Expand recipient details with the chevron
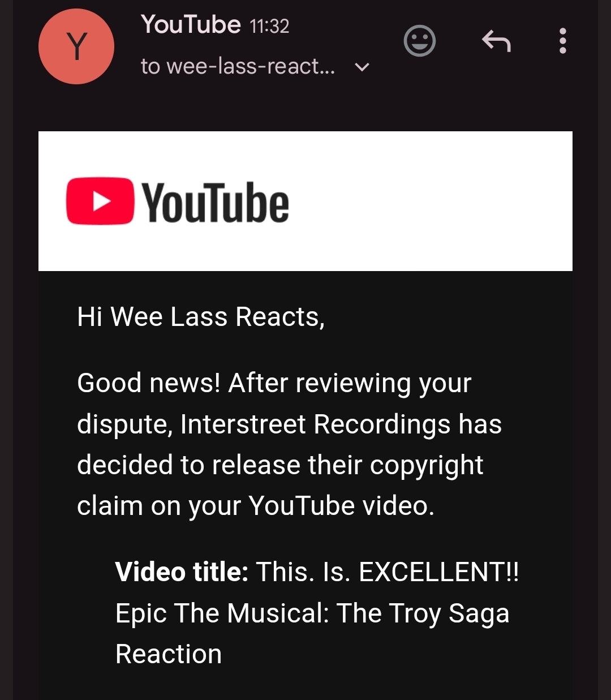 click(x=362, y=67)
